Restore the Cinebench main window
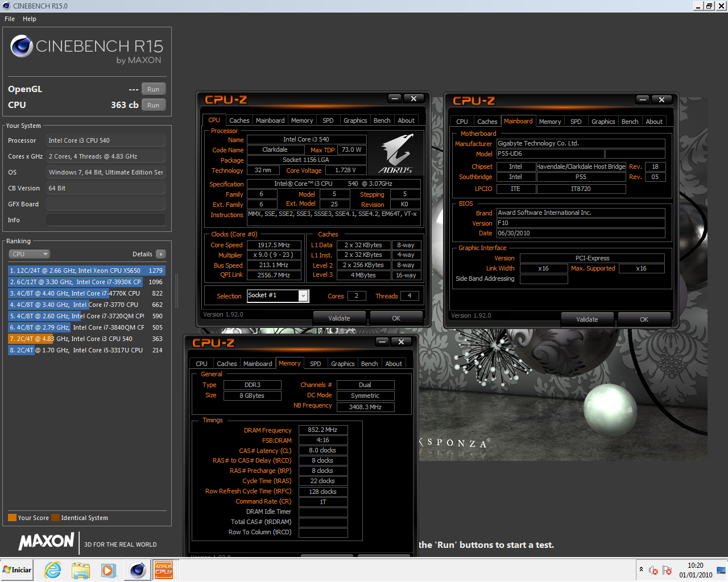 (x=709, y=6)
